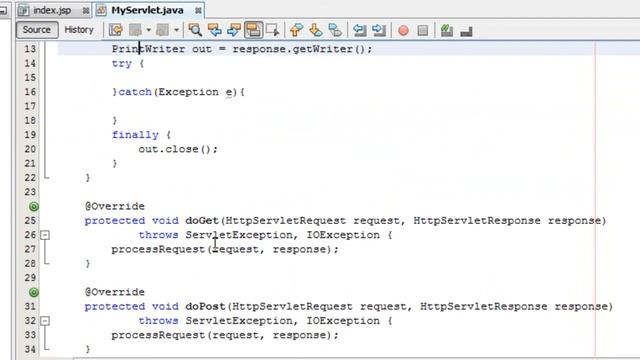Switch to the Source view
Screen dimensions: 640x360
pyautogui.click(x=37, y=30)
